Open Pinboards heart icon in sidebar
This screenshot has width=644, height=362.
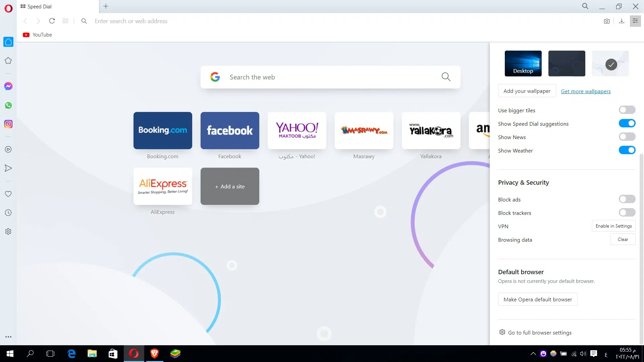pyautogui.click(x=8, y=194)
